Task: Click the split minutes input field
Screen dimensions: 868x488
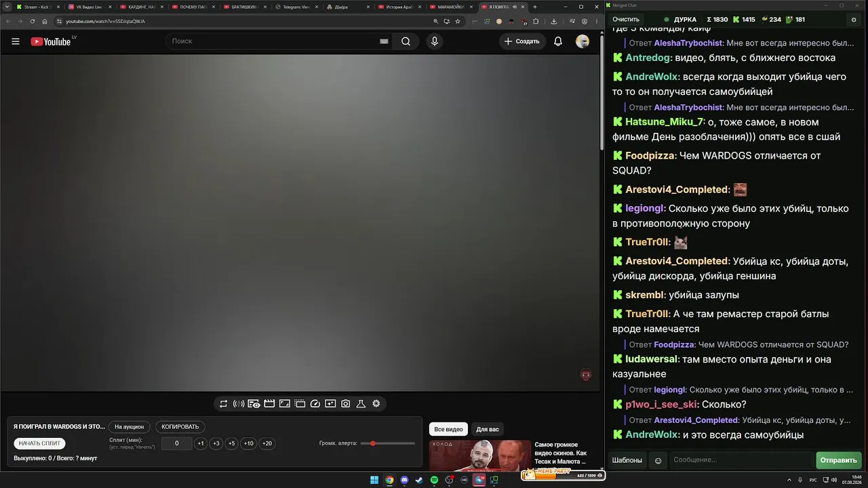Action: click(x=177, y=443)
